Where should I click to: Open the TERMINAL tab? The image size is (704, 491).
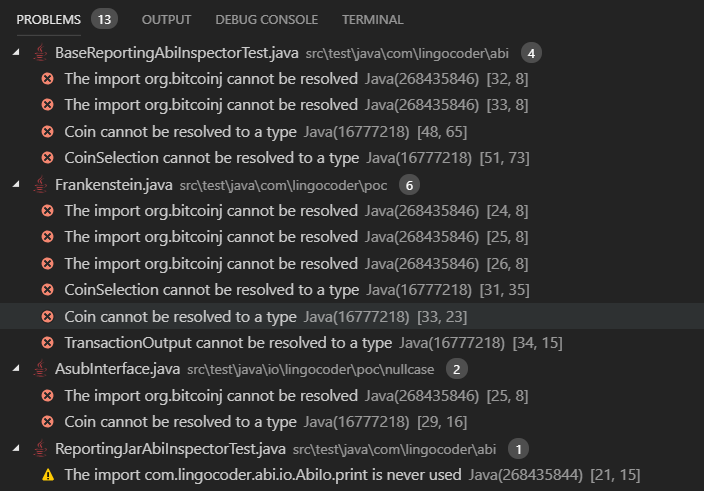[x=373, y=20]
